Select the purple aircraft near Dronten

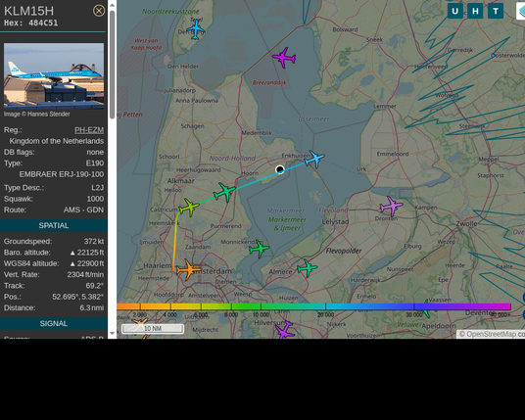click(x=391, y=207)
